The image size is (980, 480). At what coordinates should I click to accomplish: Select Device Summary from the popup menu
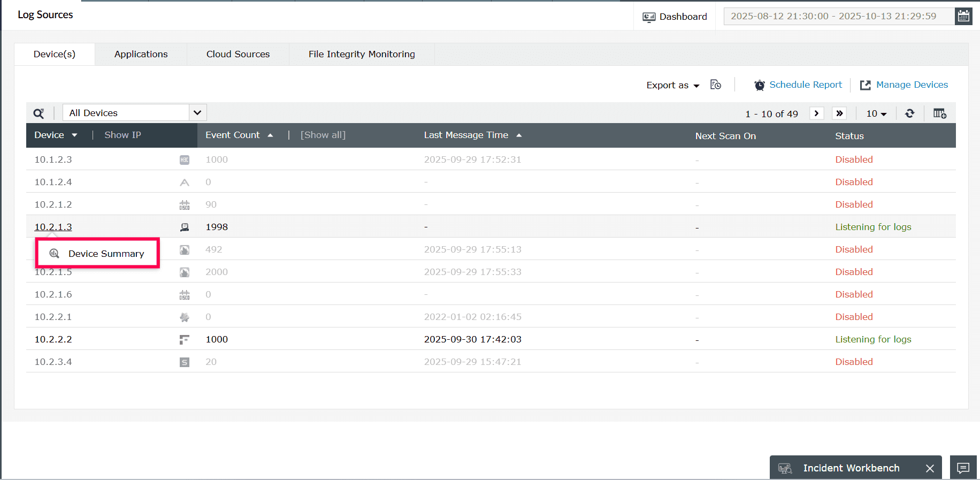click(x=97, y=253)
